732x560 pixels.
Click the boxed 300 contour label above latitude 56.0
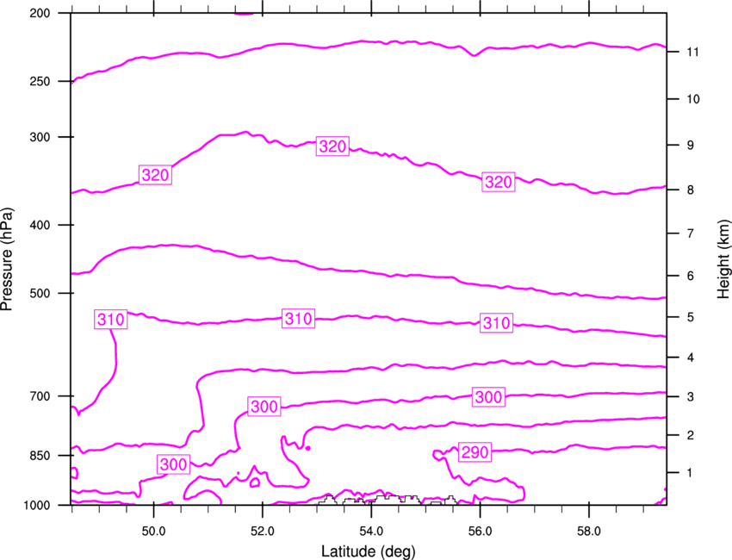(x=488, y=397)
